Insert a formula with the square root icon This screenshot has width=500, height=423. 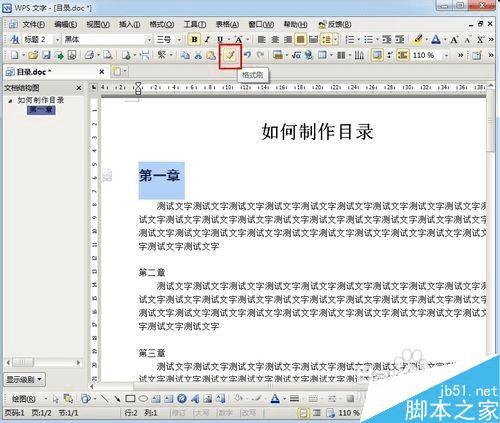tap(296, 55)
